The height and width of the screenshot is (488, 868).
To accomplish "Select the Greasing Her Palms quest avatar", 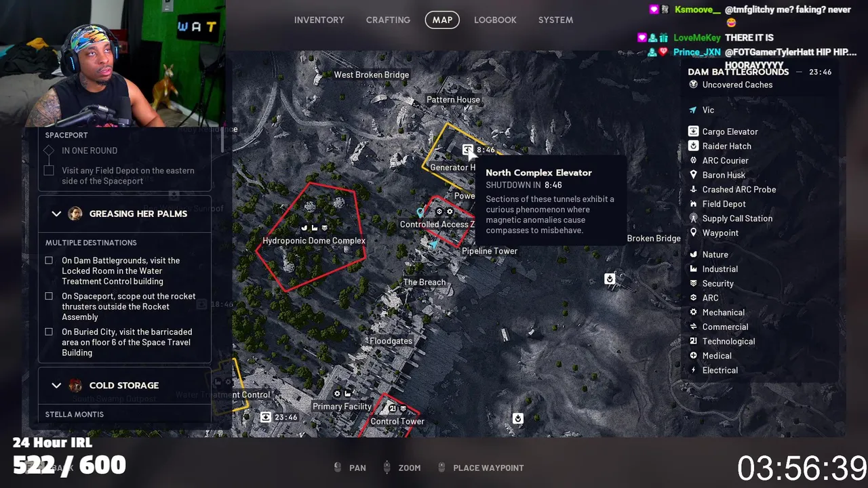I will pyautogui.click(x=75, y=213).
